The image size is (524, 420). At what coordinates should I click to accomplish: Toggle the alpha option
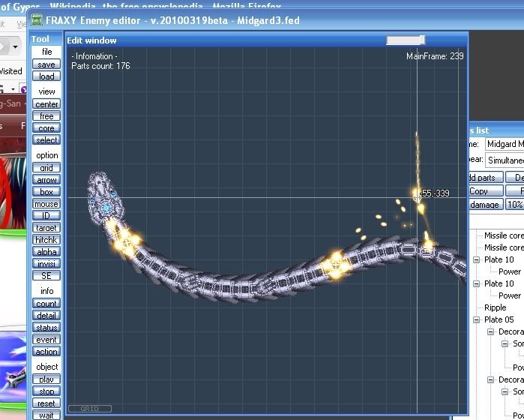pos(46,252)
